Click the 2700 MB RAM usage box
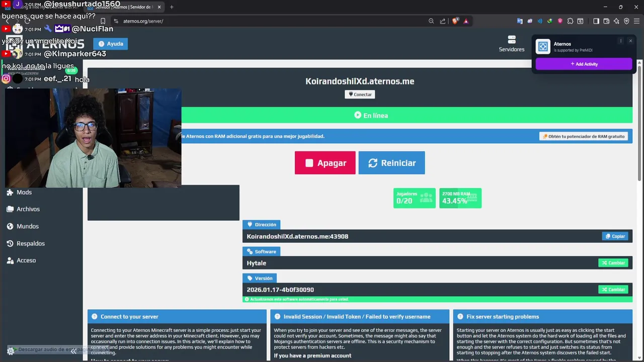The height and width of the screenshot is (362, 644). point(460,198)
